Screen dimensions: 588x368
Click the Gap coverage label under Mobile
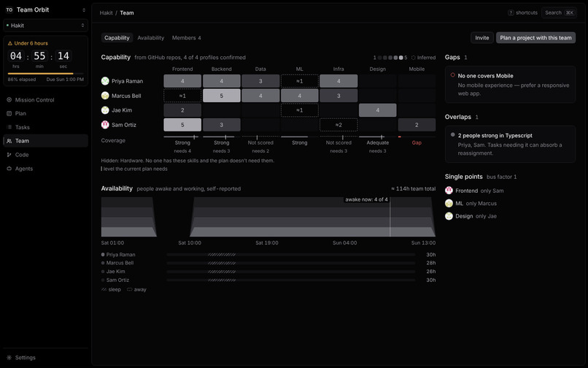pos(417,142)
